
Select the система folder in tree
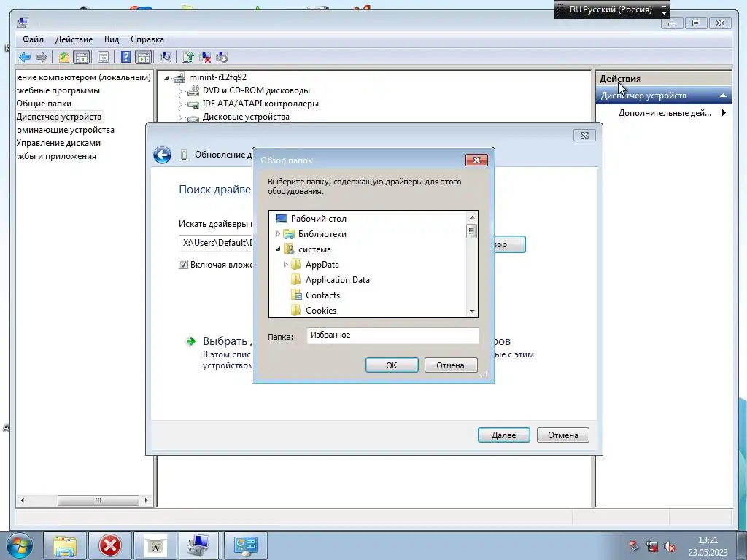coord(314,249)
